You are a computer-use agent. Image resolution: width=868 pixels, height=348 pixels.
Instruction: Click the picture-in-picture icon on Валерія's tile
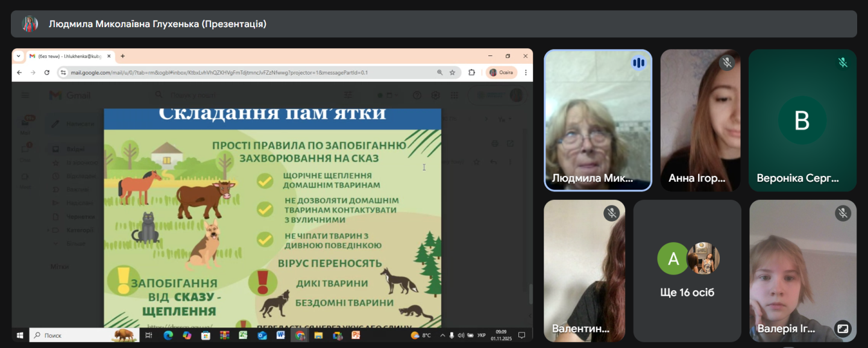(843, 328)
